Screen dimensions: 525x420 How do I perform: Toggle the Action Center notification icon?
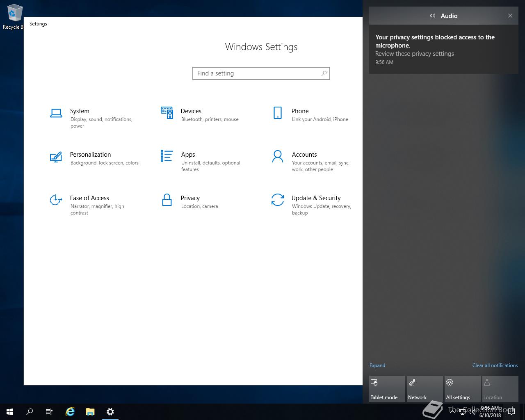point(511,412)
